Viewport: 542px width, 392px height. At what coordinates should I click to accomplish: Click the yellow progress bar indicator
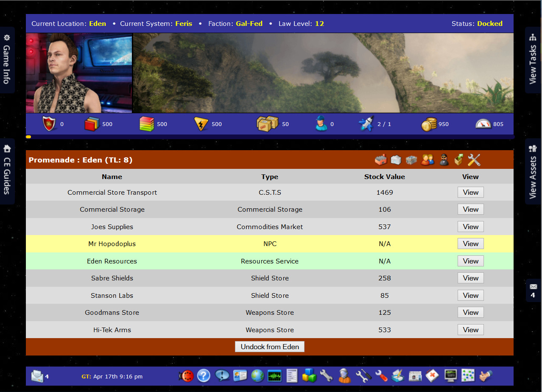(28, 137)
